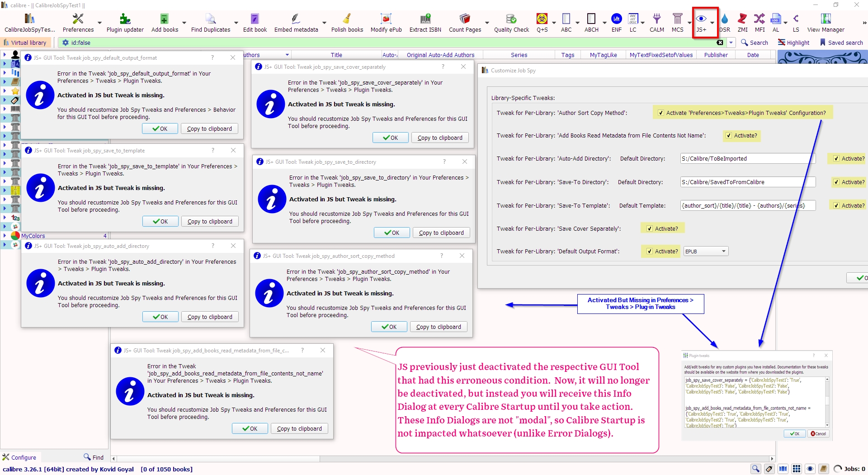Click the Auto-Add default directory field
This screenshot has height=475, width=868.
coord(748,159)
